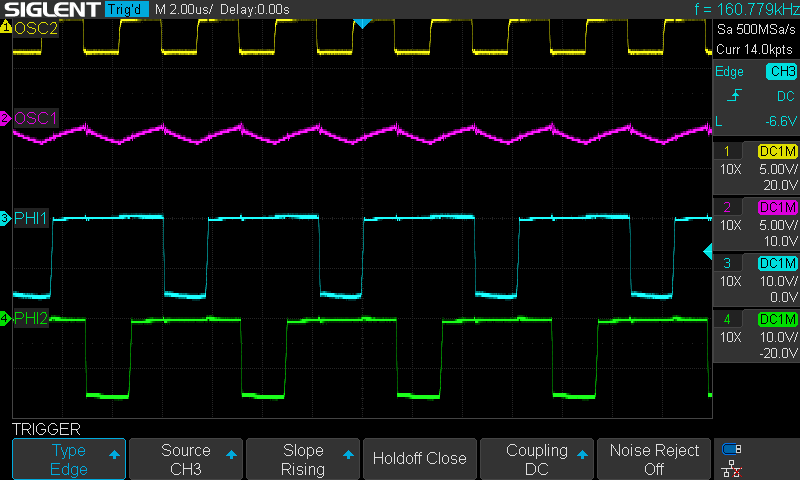Click the SIGLENT logo
This screenshot has height=480, width=800.
pos(52,9)
